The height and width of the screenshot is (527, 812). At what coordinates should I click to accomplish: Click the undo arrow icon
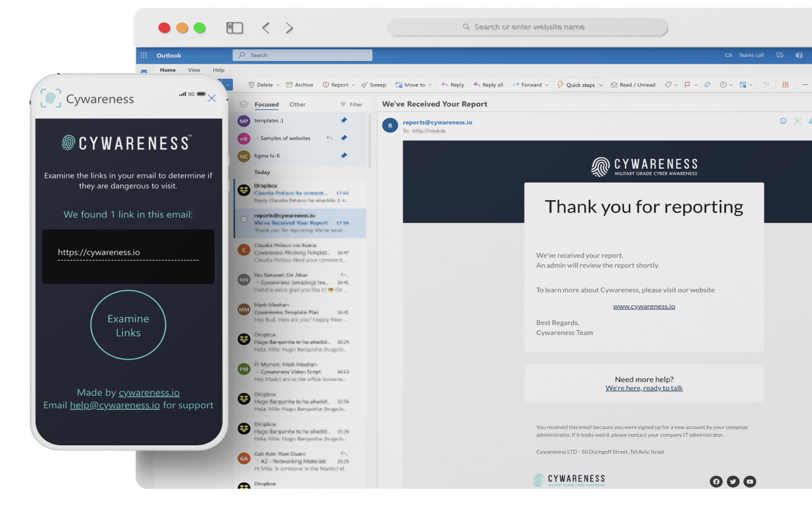[766, 85]
